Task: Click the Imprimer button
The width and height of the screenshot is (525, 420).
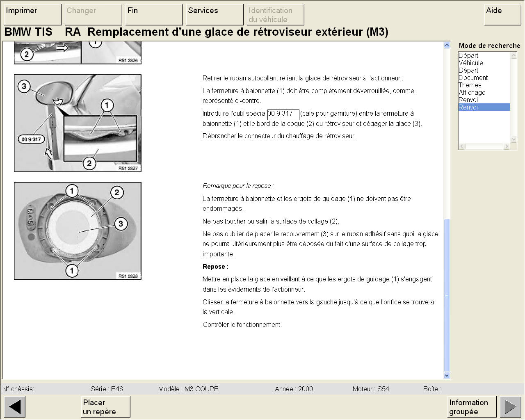Action: tap(32, 15)
